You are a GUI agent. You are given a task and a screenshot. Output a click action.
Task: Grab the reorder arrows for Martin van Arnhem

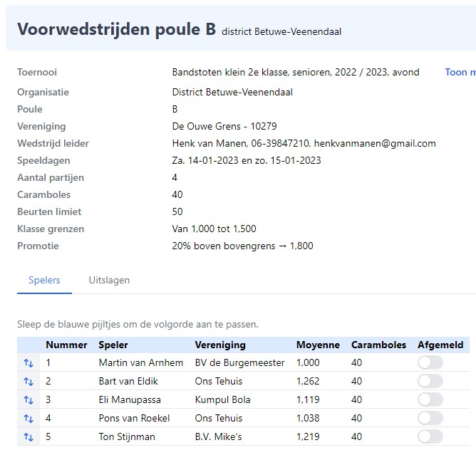[29, 362]
